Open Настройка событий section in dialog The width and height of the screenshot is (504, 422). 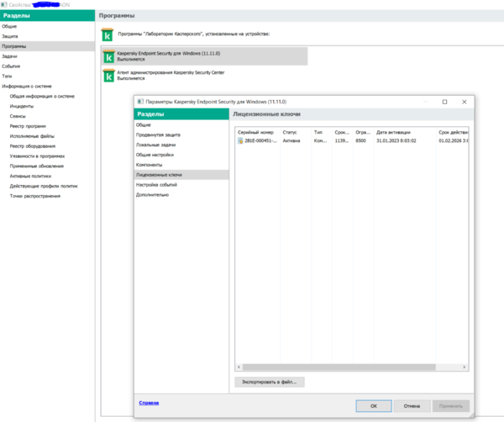pos(181,185)
